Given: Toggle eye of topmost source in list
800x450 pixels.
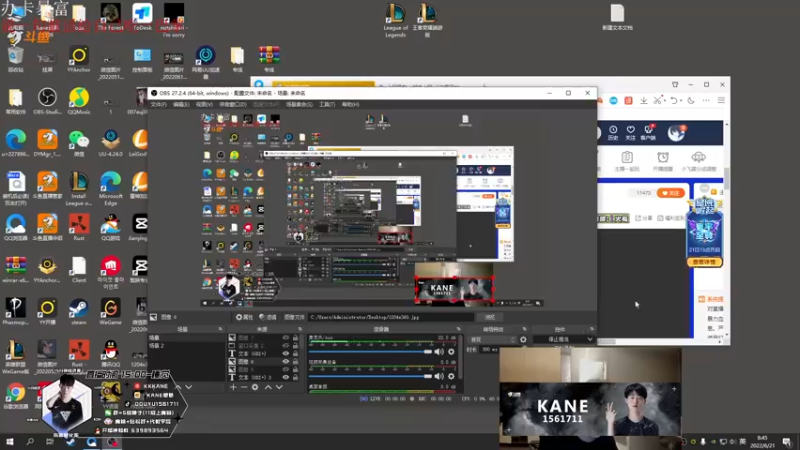Looking at the screenshot, I should 286,338.
